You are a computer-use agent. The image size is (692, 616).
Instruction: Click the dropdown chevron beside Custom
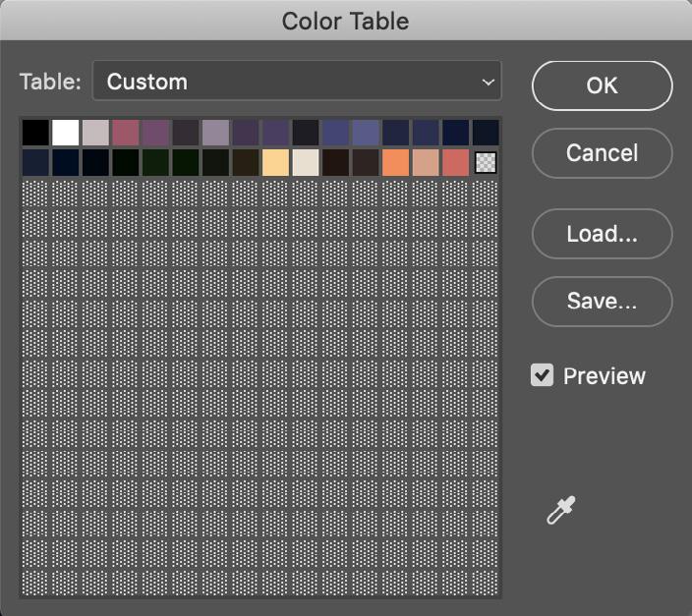[488, 83]
